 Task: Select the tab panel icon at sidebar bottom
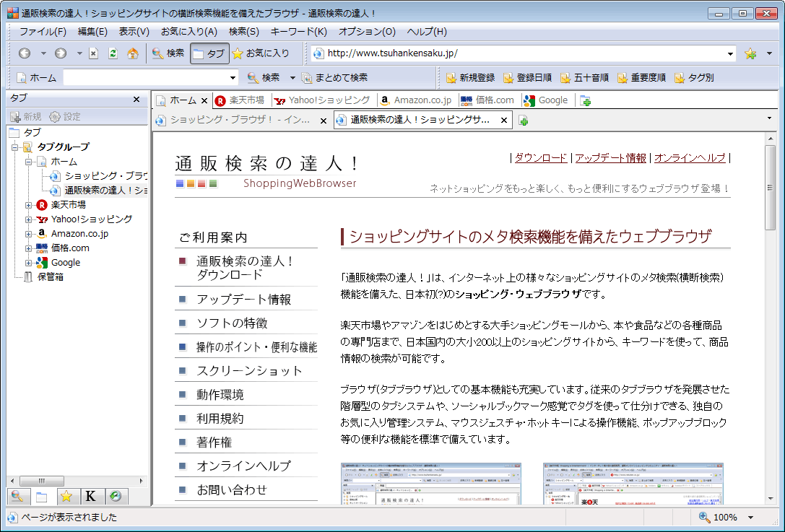pos(42,496)
